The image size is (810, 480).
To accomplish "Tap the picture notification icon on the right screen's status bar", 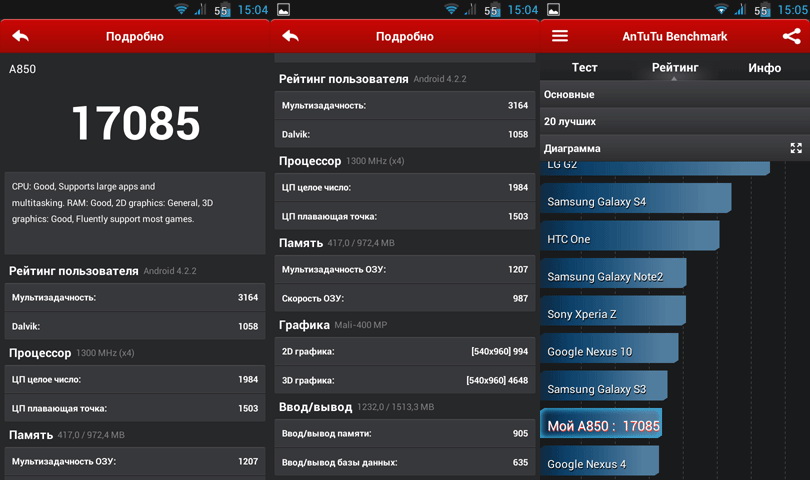I will pos(553,9).
